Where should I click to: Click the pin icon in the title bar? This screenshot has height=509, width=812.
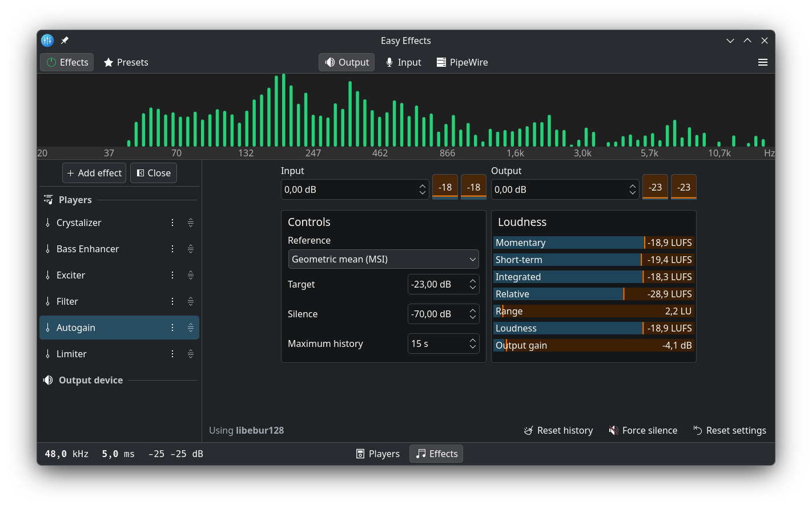[x=65, y=41]
